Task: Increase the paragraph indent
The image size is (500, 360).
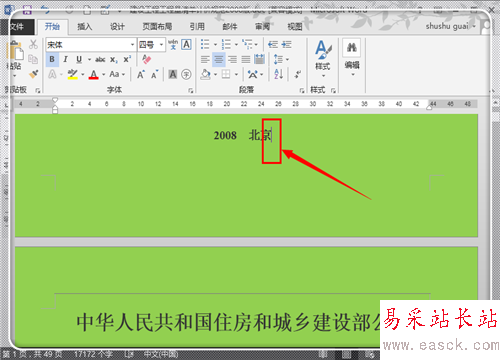Action: [286, 44]
